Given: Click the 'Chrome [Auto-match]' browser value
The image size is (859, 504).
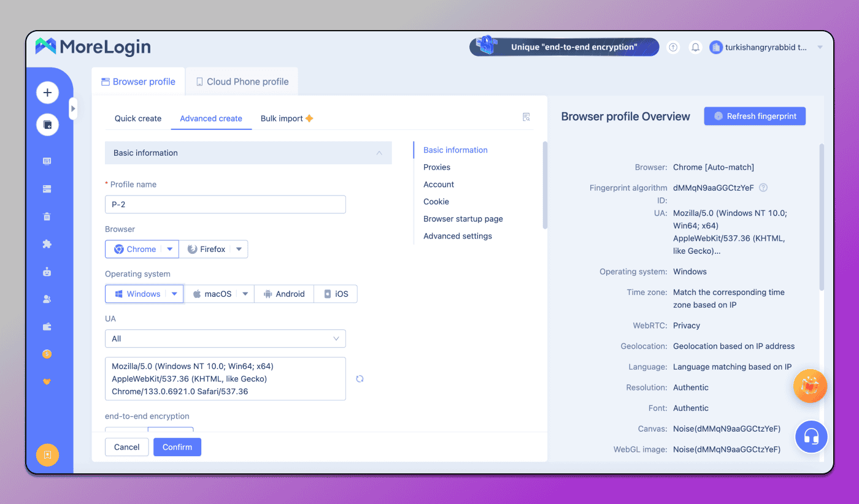Looking at the screenshot, I should coord(714,167).
